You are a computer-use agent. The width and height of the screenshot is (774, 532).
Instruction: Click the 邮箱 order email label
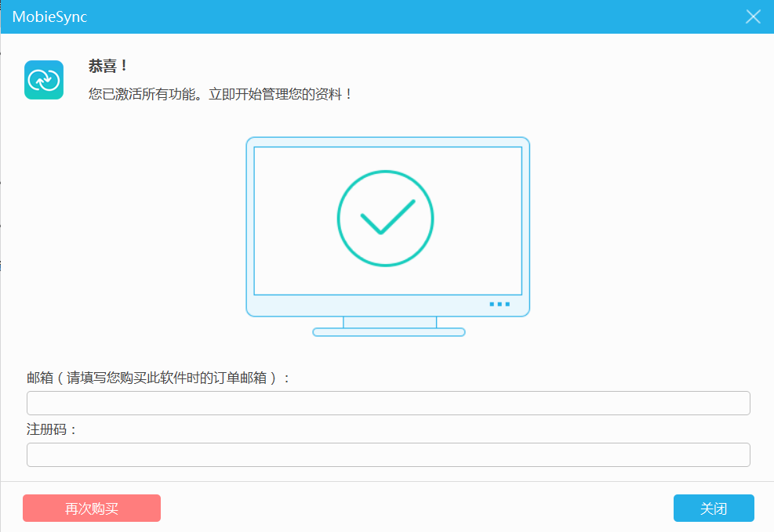click(158, 378)
